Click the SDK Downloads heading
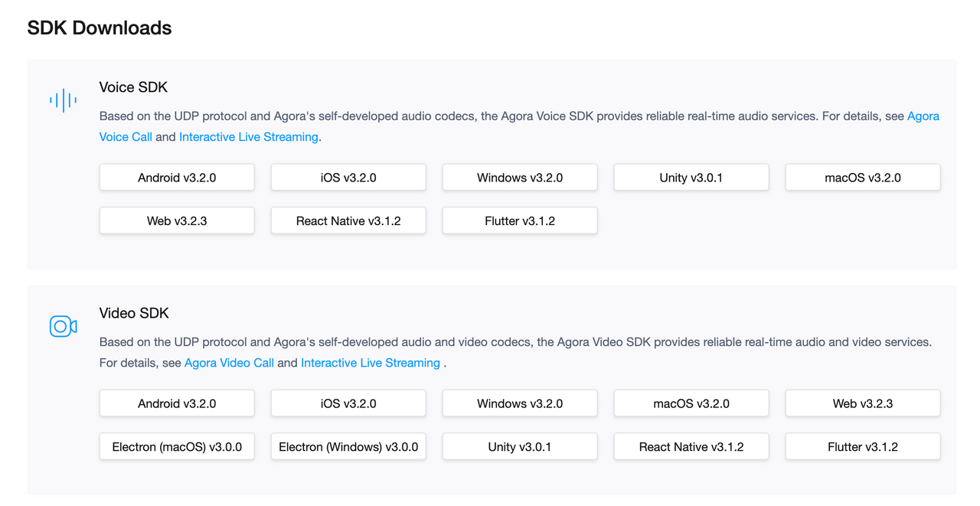The image size is (980, 506). pos(100,28)
